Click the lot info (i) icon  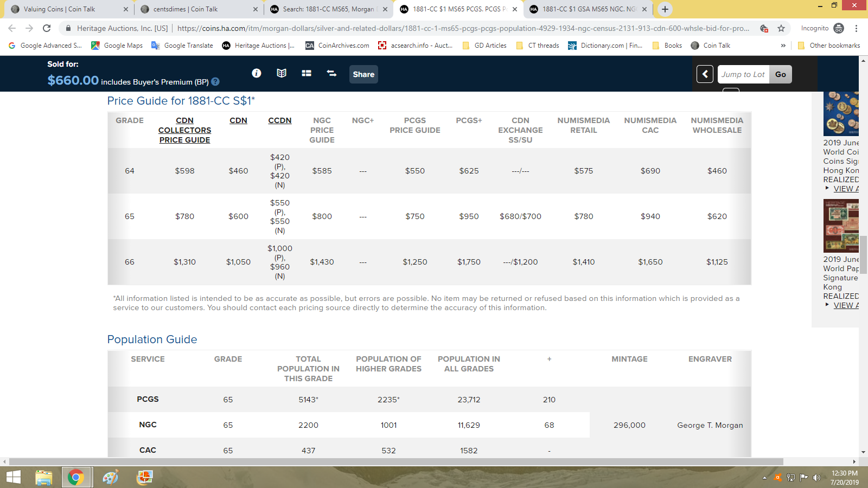[257, 73]
